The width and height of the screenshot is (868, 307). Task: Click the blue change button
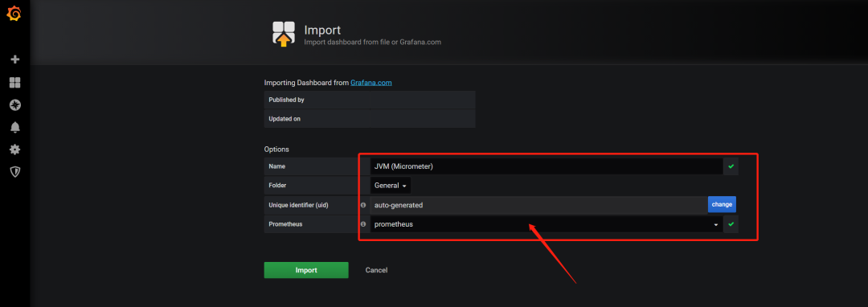coord(722,205)
